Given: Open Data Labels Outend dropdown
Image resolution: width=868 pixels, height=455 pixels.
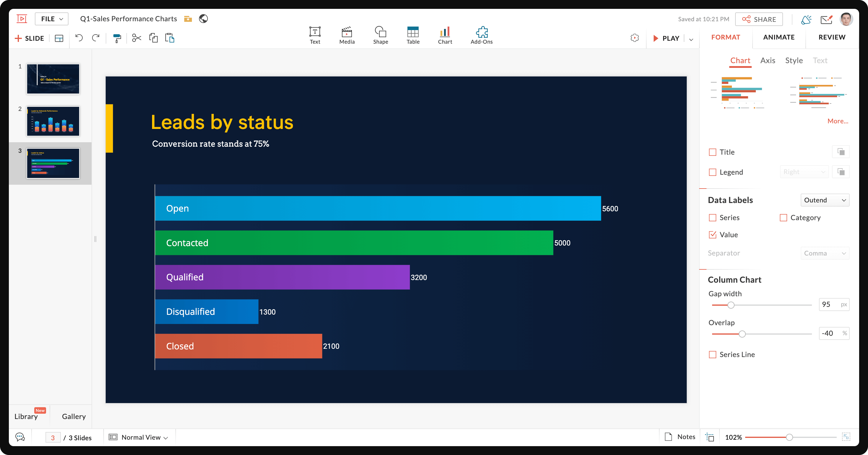Looking at the screenshot, I should 825,200.
